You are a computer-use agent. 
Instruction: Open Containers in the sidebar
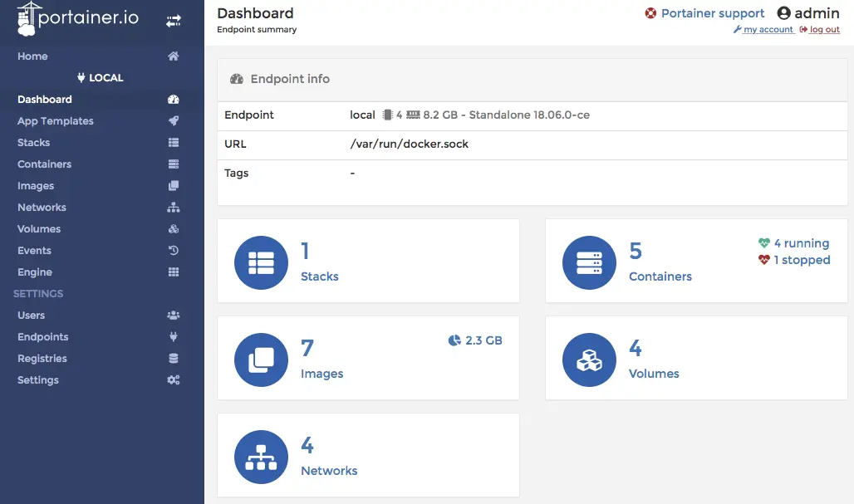coord(45,164)
